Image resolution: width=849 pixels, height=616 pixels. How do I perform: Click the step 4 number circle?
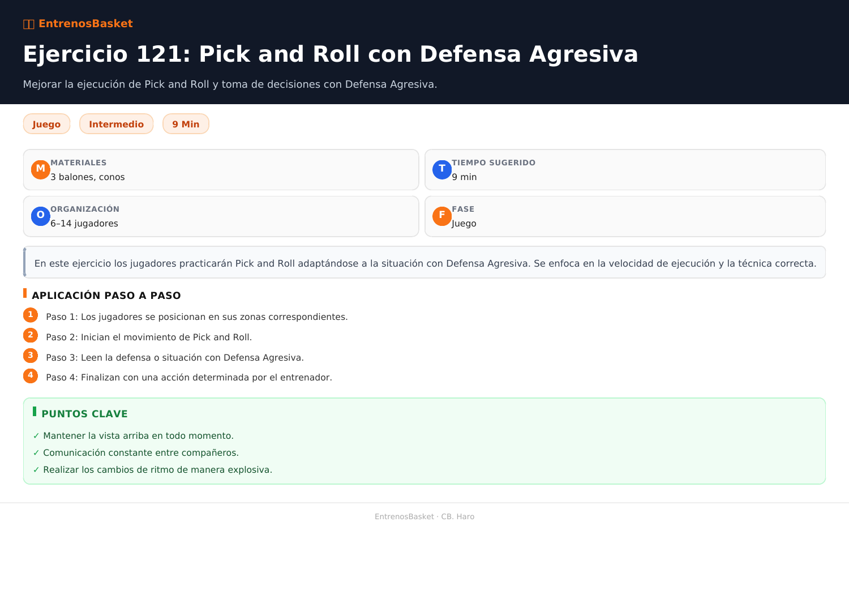(x=31, y=375)
